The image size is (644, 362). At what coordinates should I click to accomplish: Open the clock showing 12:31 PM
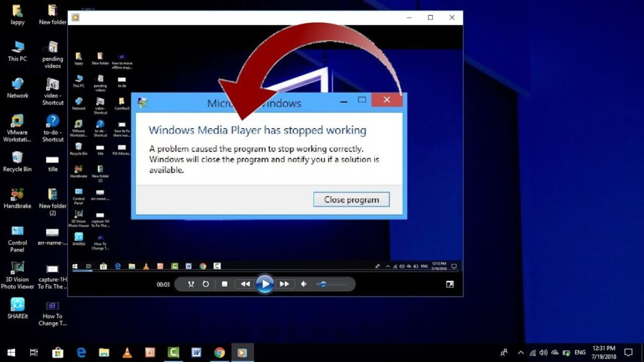pos(604,353)
